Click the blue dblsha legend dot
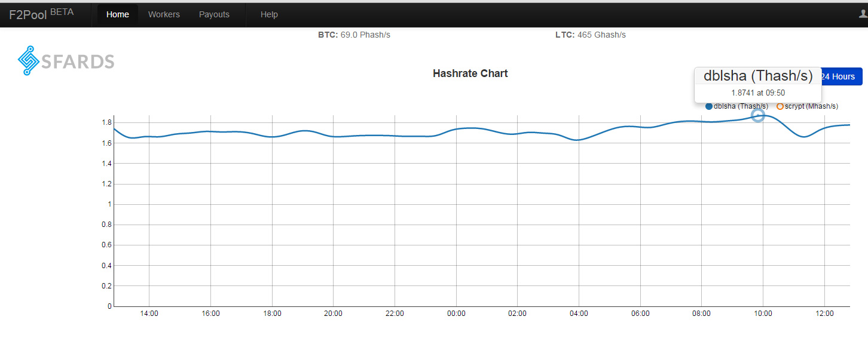The width and height of the screenshot is (868, 341). point(709,106)
